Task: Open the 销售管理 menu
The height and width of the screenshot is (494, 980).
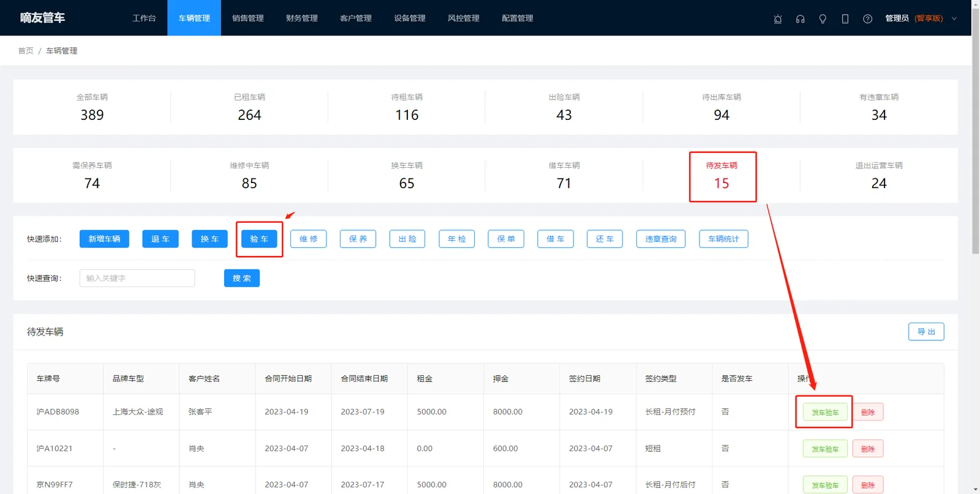Action: point(248,18)
